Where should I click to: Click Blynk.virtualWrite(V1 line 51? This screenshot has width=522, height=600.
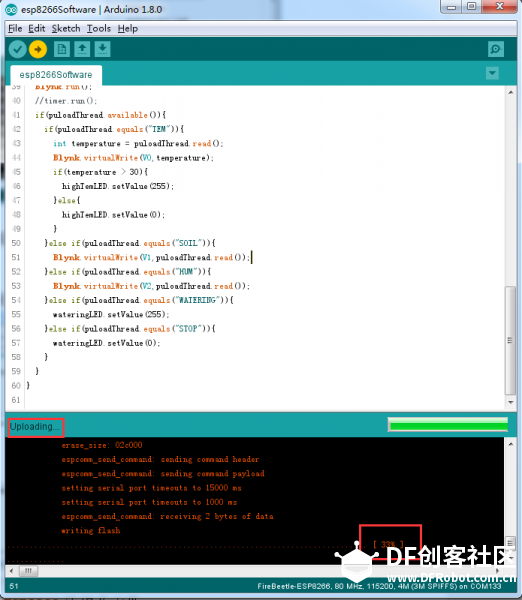coord(152,258)
